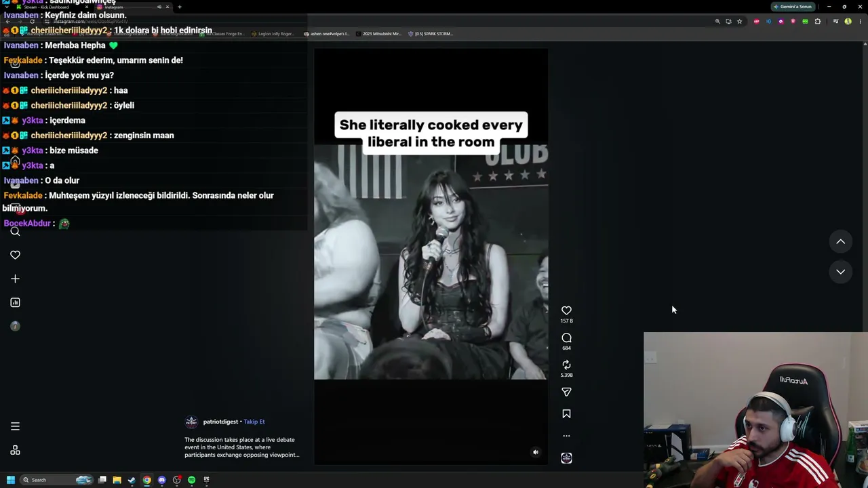Open the Meta apps grid icon

tap(15, 450)
